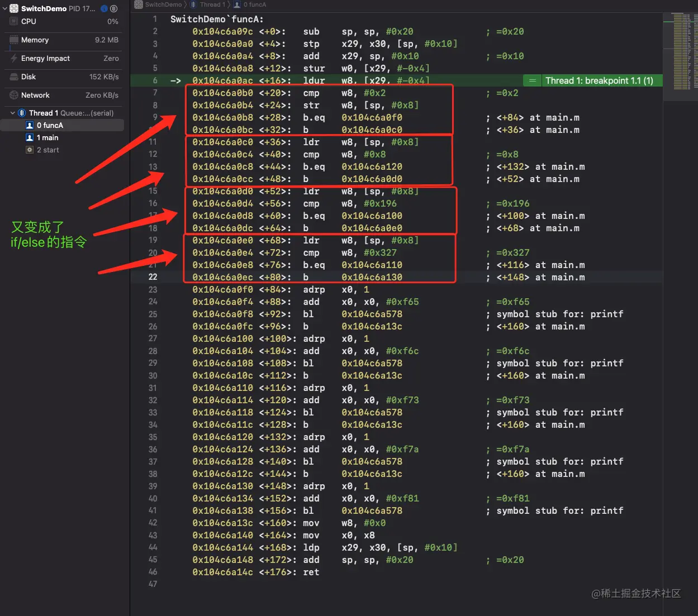Click the stack frame icon for 0 funcA
698x616 pixels.
coord(30,125)
